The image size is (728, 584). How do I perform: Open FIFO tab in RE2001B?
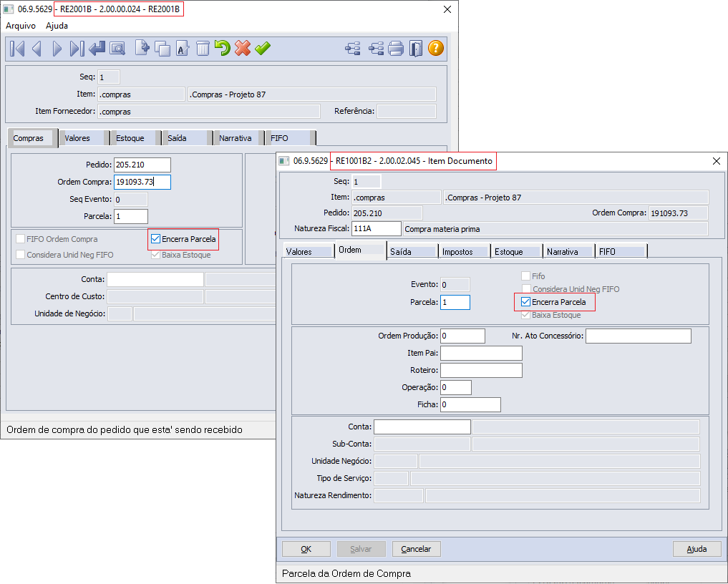pyautogui.click(x=290, y=138)
